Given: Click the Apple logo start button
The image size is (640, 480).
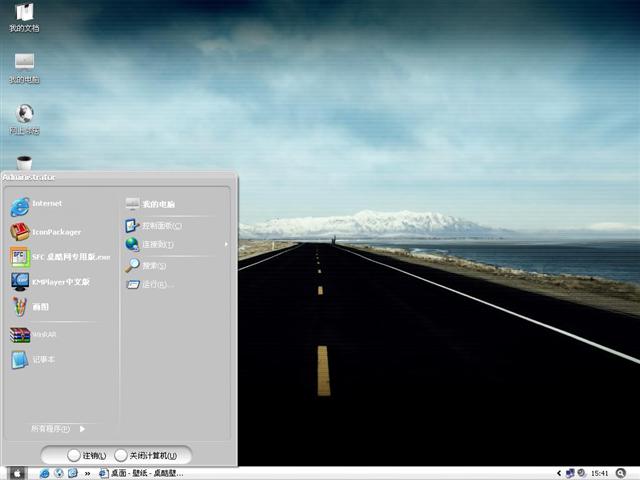Looking at the screenshot, I should pos(17,473).
